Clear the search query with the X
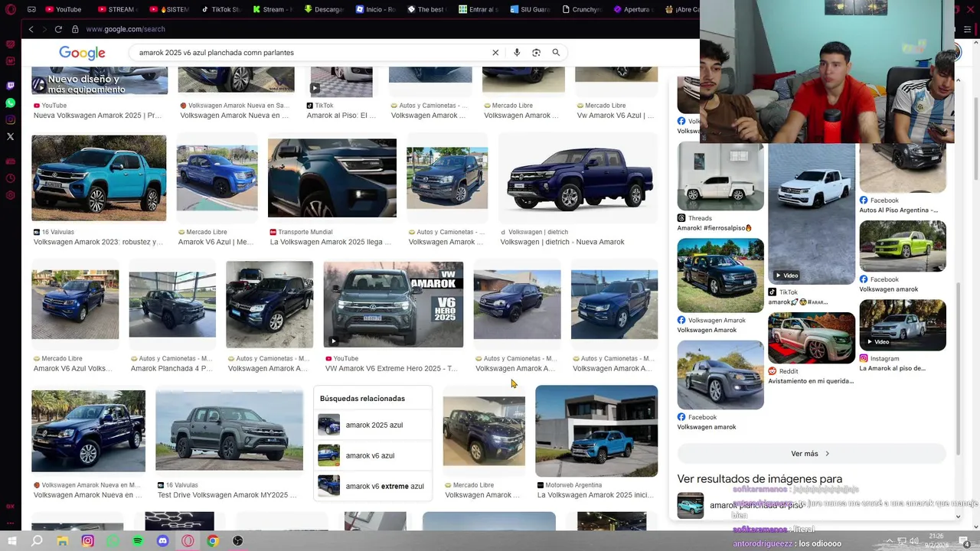Image resolution: width=980 pixels, height=551 pixels. (495, 53)
